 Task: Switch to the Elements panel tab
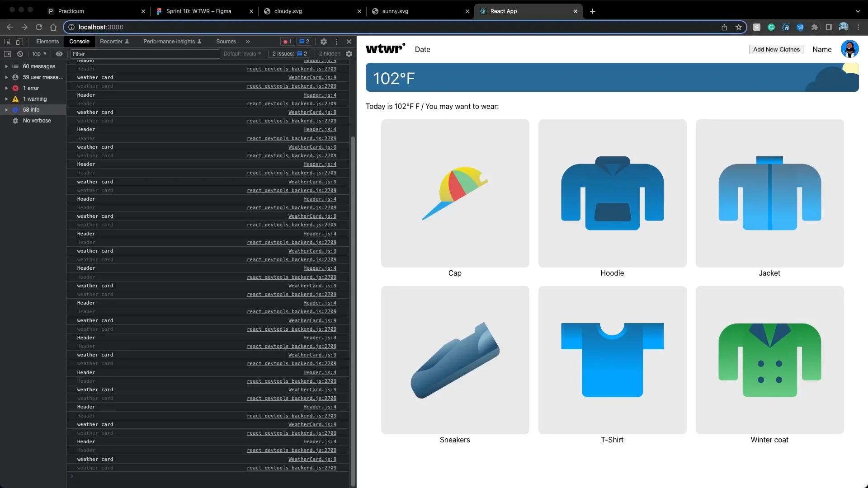click(x=47, y=42)
